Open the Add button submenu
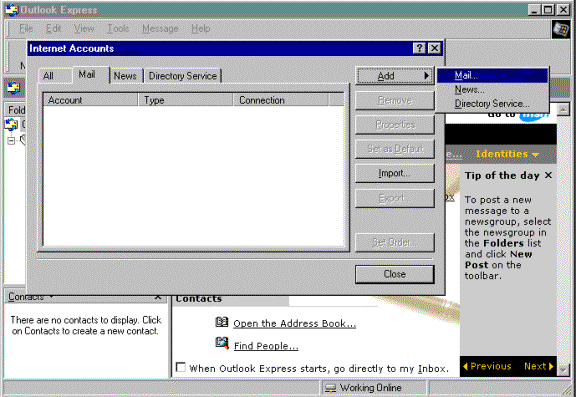 (395, 76)
